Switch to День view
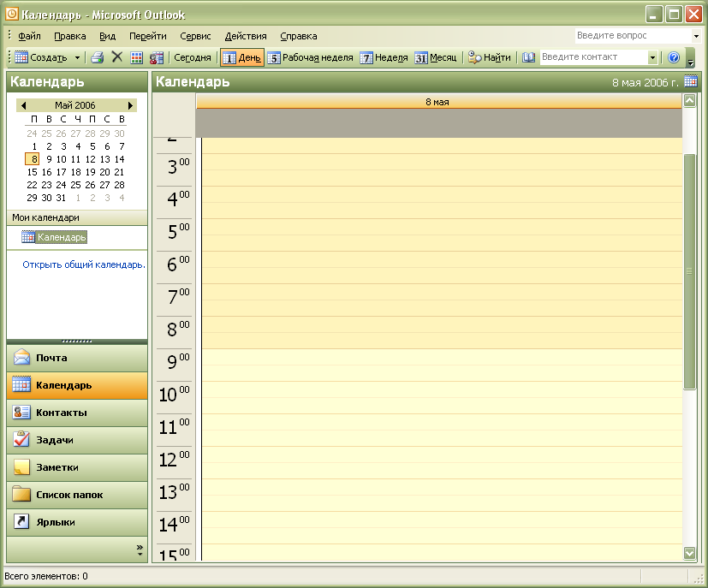708x588 pixels. coord(242,57)
